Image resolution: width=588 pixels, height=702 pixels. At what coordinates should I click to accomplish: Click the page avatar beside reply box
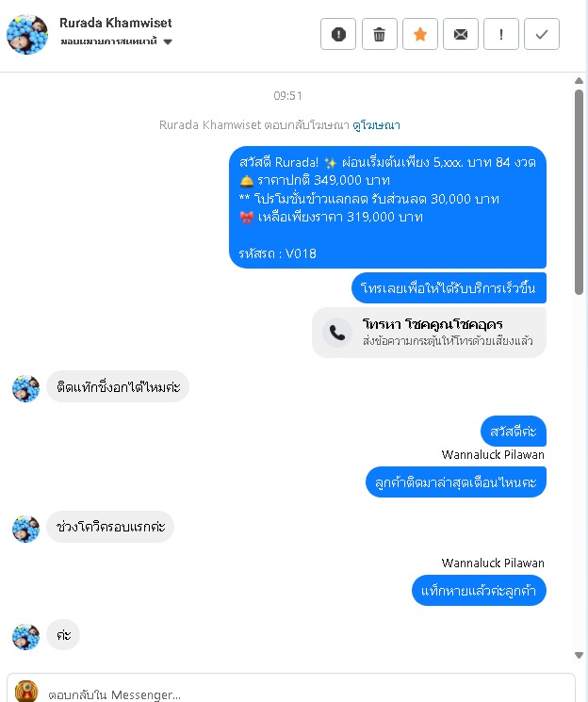click(x=26, y=691)
